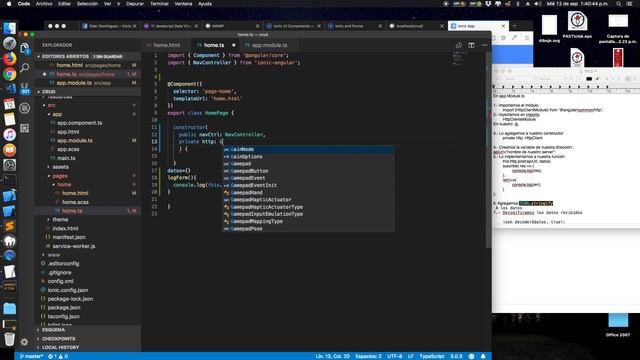
Task: Open the Archivo menu
Action: [44, 4]
